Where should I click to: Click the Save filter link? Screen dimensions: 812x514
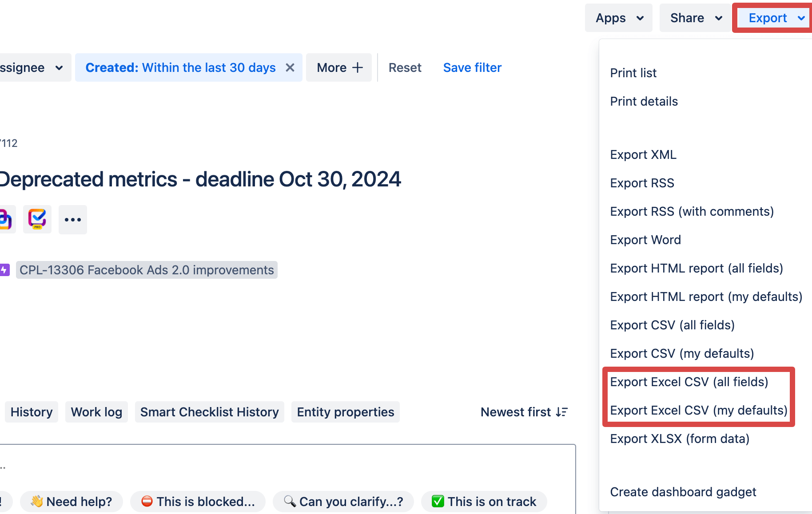pyautogui.click(x=472, y=67)
